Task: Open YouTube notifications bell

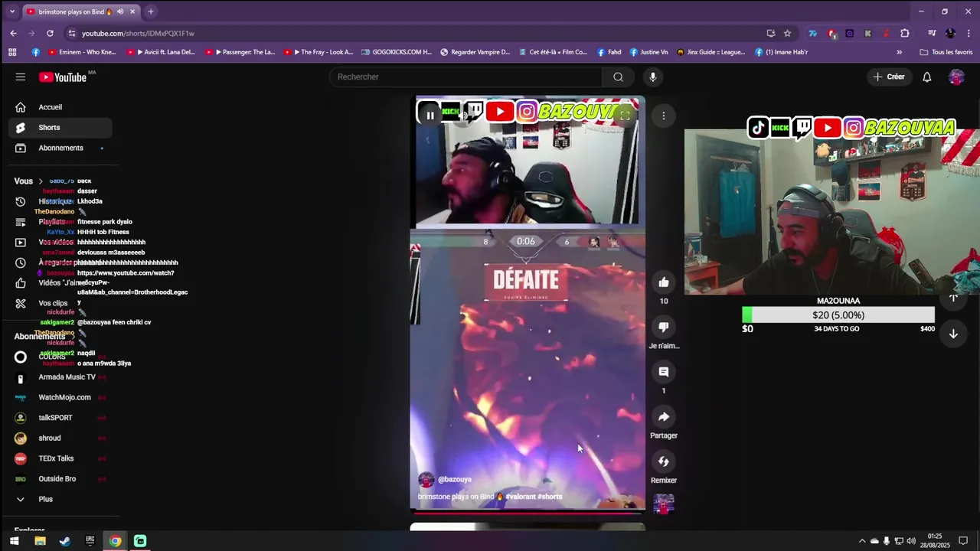Action: click(x=926, y=77)
